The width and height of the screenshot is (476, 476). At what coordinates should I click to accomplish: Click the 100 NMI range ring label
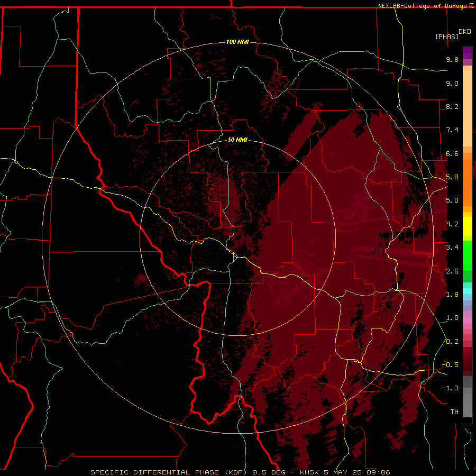click(237, 42)
